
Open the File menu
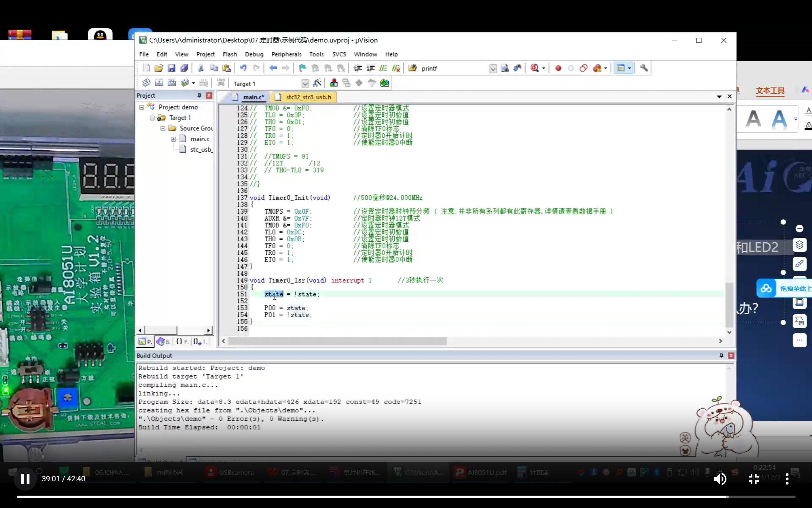144,54
